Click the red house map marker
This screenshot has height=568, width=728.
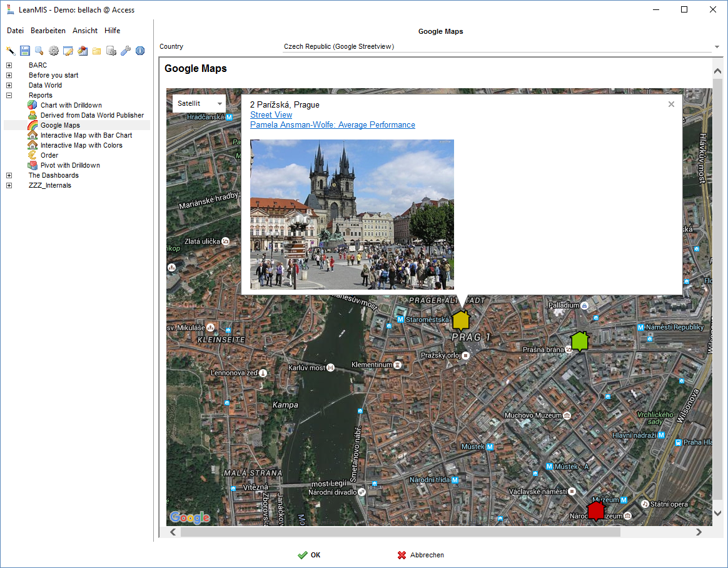tap(596, 510)
